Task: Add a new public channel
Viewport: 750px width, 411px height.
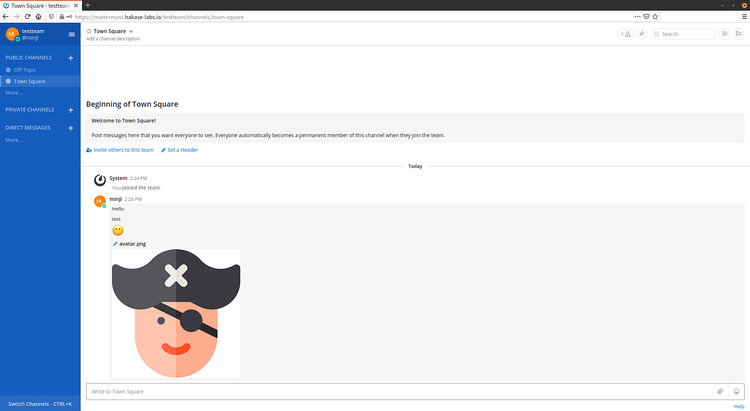Action: [71, 58]
